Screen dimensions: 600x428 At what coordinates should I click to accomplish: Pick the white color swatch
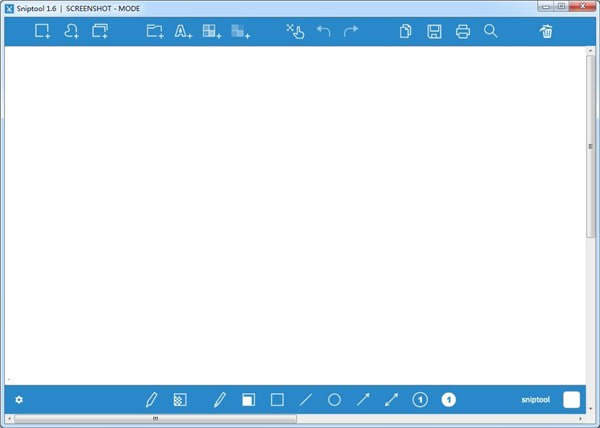pos(571,400)
